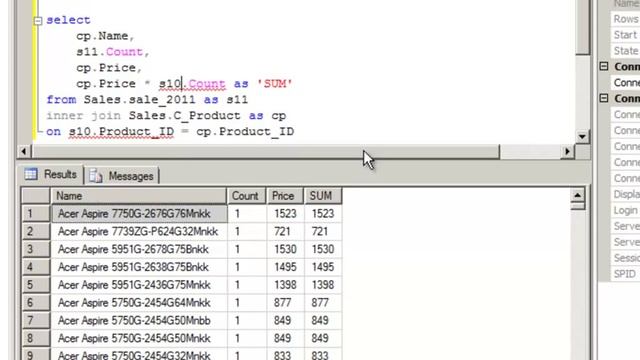The width and height of the screenshot is (640, 360).
Task: Select the Name column header
Action: (x=138, y=196)
